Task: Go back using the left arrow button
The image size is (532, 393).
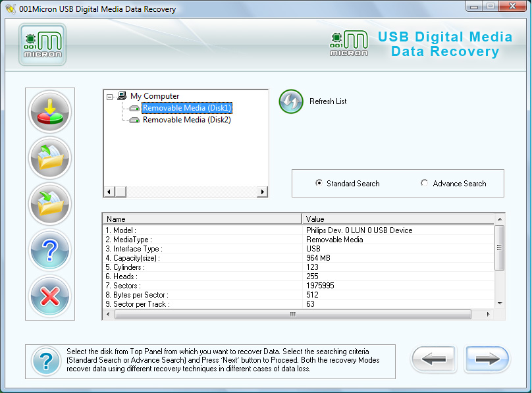Action: 434,360
